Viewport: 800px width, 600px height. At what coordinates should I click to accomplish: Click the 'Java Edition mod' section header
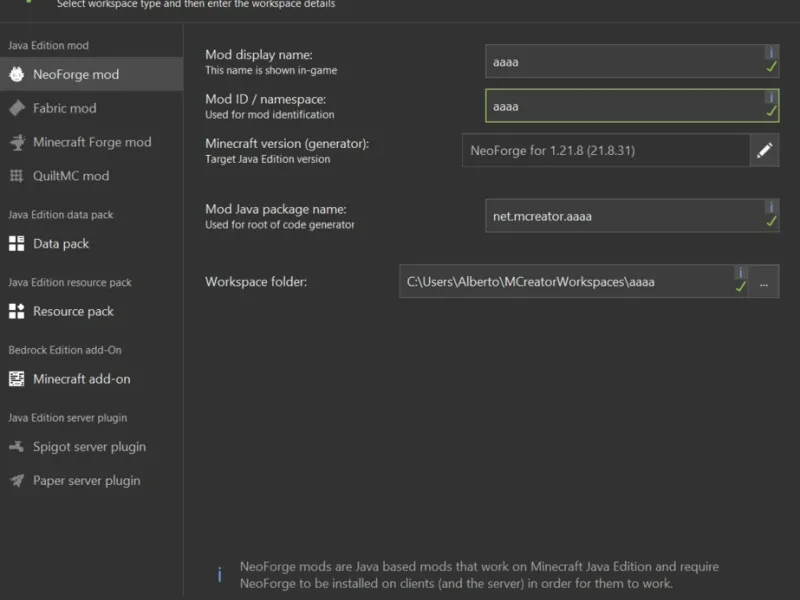48,45
